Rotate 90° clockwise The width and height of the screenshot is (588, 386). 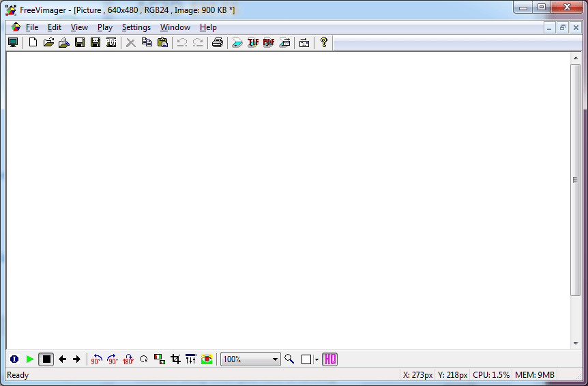(x=112, y=359)
